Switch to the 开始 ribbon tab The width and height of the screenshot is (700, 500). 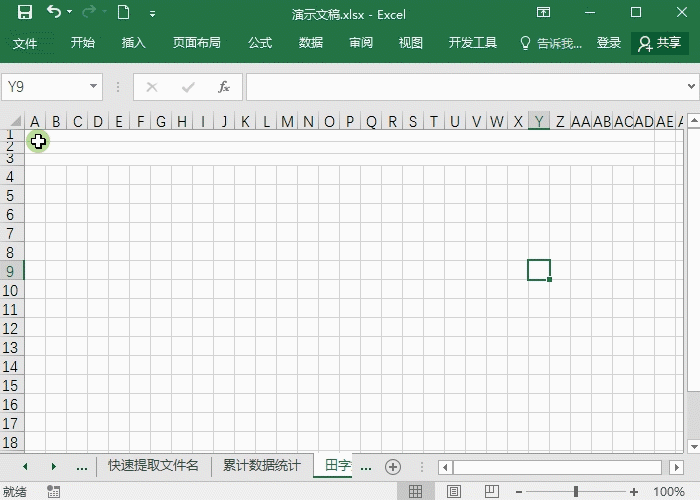point(83,43)
